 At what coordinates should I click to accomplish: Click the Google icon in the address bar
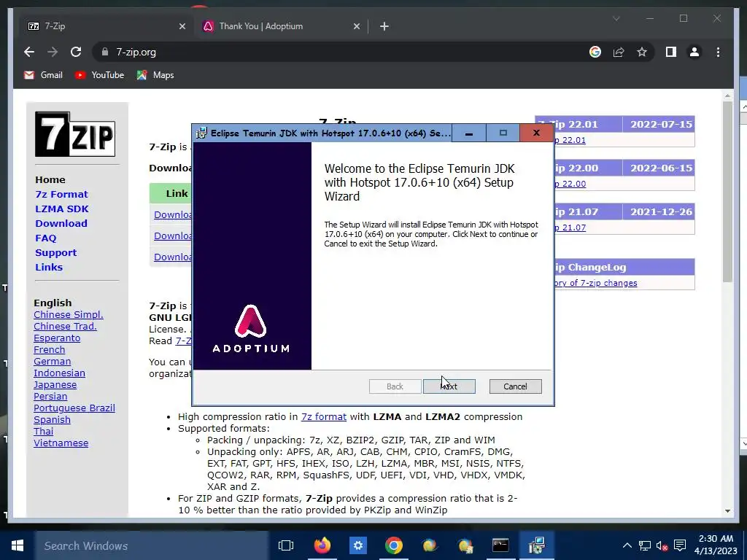595,52
